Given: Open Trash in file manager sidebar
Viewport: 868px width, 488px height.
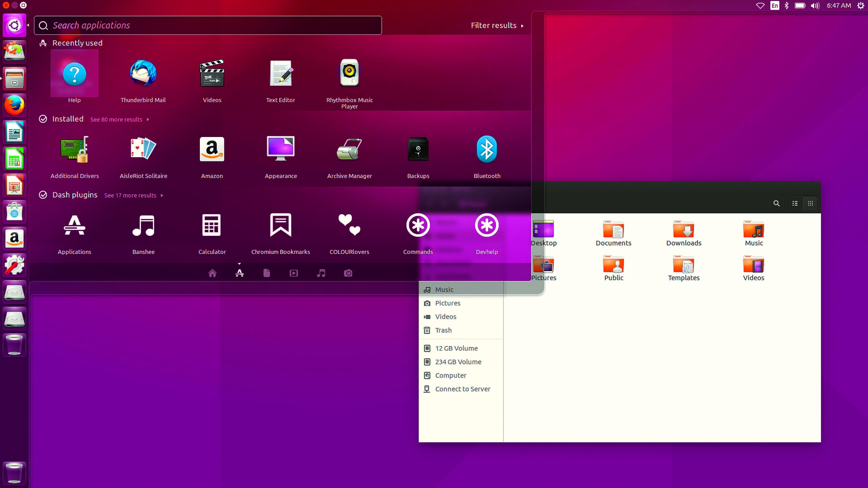Looking at the screenshot, I should (443, 330).
